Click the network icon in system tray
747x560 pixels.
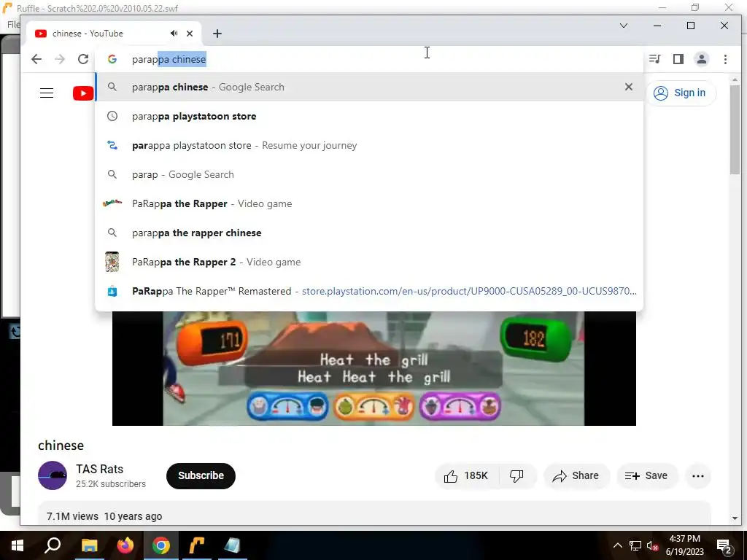tap(635, 545)
